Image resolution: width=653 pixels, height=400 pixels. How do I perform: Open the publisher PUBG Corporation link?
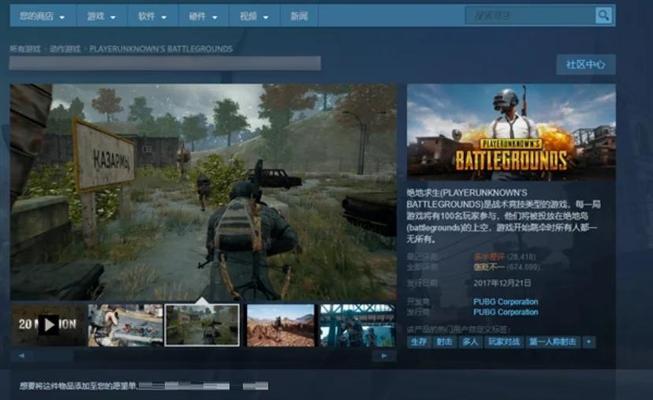[x=506, y=312]
